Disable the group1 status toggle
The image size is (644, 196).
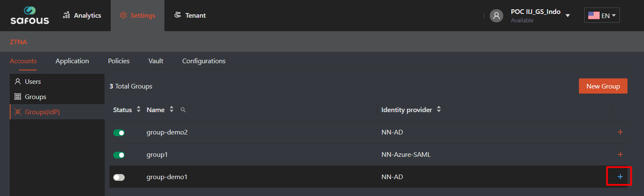pos(119,155)
